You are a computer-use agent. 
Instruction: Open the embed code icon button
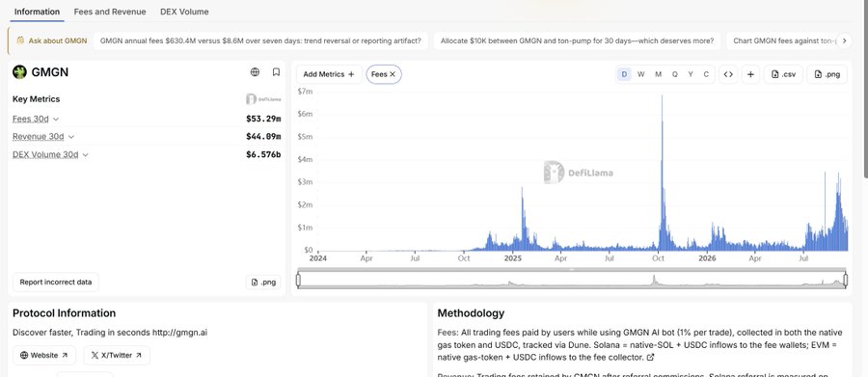728,74
